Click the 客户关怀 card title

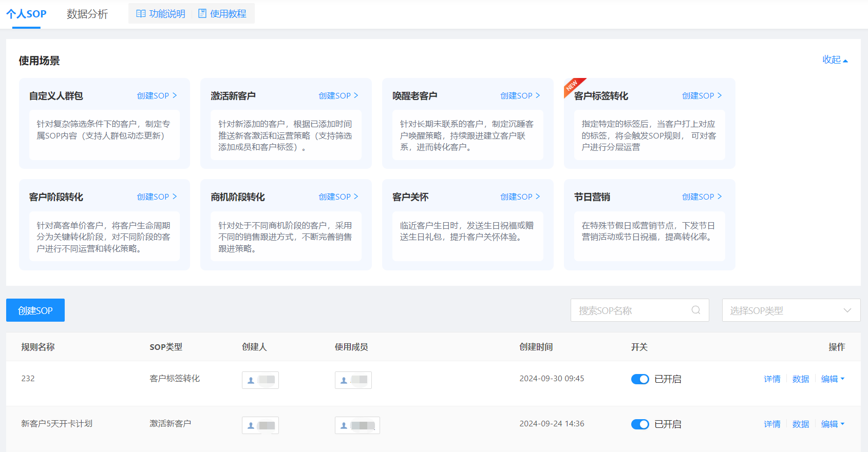(x=410, y=197)
